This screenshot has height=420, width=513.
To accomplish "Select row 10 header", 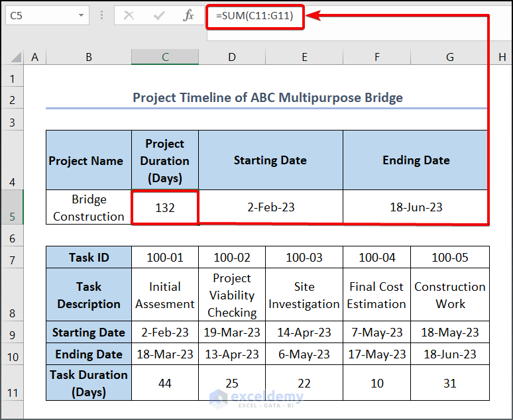I will (12, 354).
